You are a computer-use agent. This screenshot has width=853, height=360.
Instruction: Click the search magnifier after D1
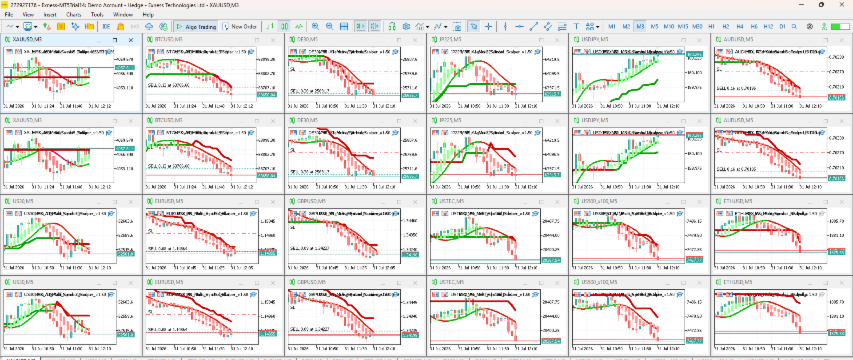click(795, 26)
